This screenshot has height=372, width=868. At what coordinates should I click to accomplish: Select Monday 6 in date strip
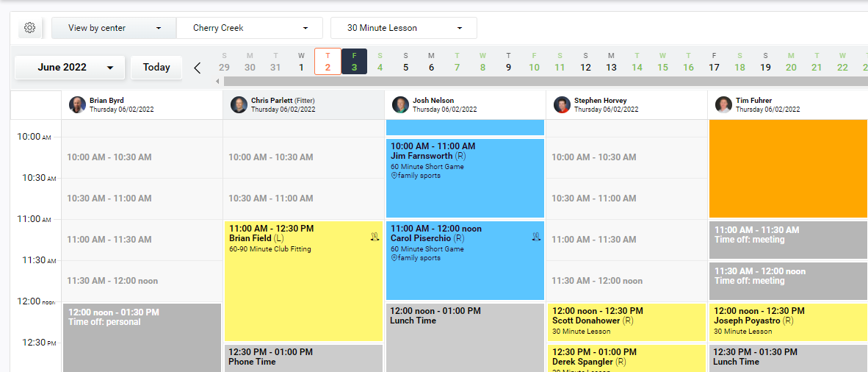point(431,62)
